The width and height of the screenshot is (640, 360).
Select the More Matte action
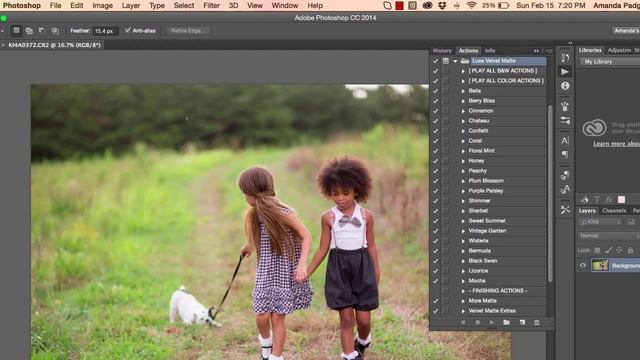tap(482, 301)
